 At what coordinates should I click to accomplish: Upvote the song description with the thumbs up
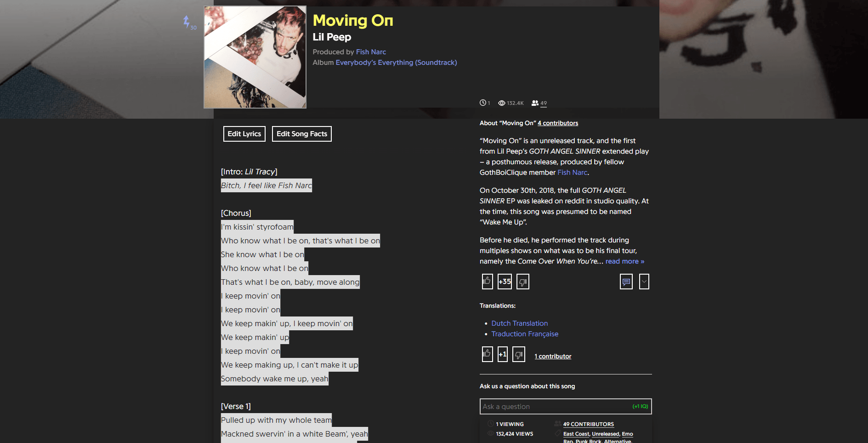[x=487, y=281]
